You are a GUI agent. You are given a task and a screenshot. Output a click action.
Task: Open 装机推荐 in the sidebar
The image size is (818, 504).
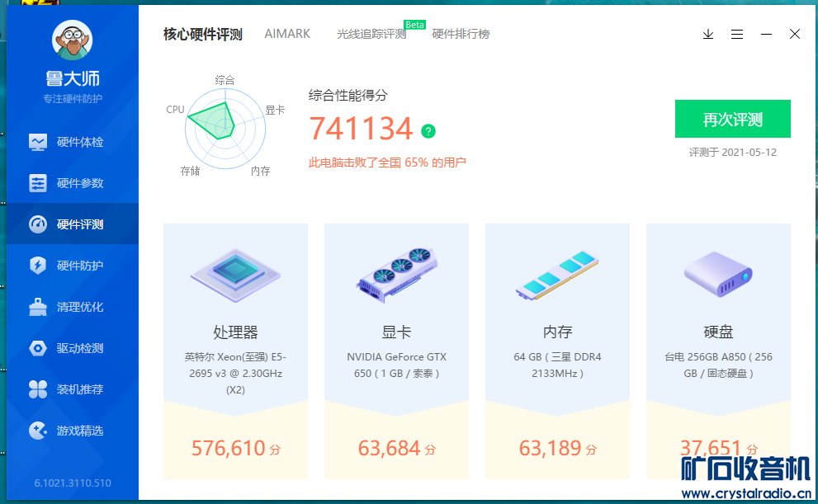tap(73, 389)
